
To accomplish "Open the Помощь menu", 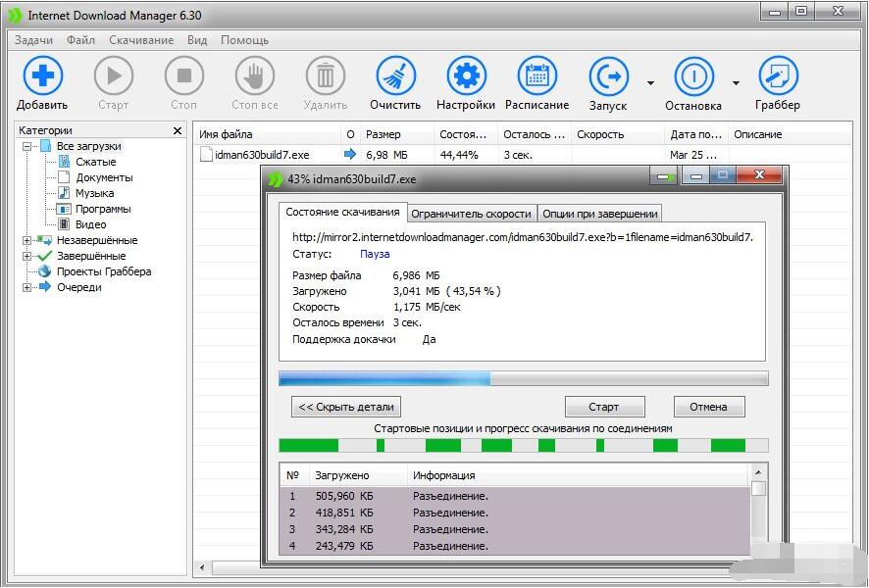I will [x=244, y=40].
